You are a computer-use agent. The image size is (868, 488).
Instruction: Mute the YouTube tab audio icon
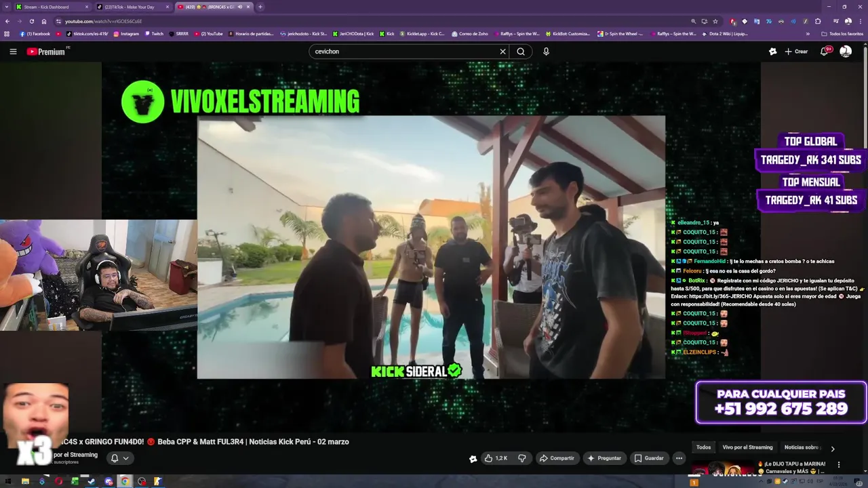tap(239, 7)
